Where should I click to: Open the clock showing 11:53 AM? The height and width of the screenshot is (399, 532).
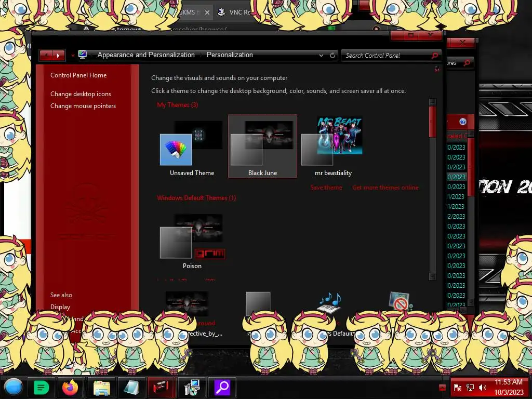pos(508,387)
